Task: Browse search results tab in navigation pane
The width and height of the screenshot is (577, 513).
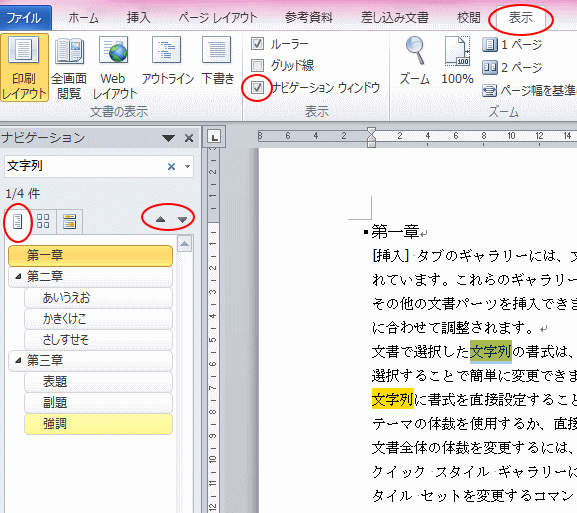Action: [69, 222]
